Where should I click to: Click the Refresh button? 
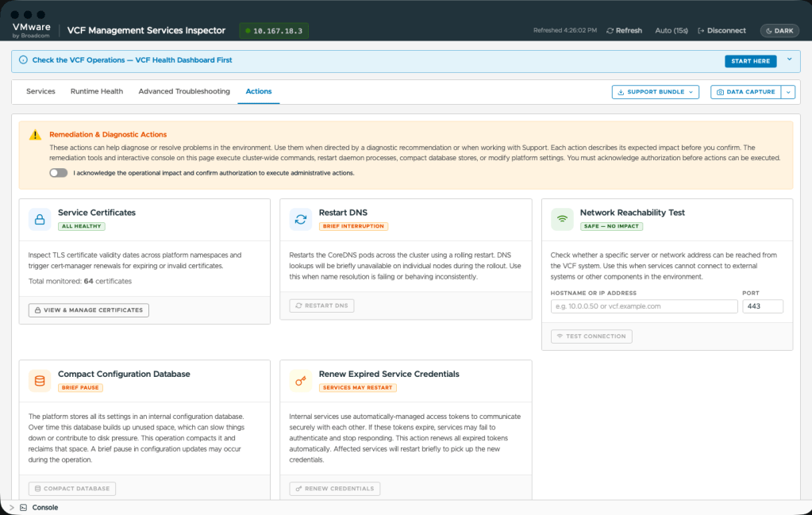[x=624, y=30]
